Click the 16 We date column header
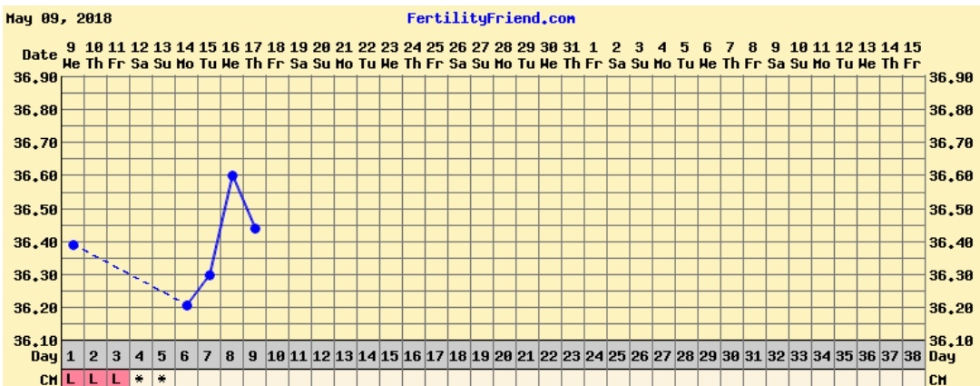The width and height of the screenshot is (980, 386). coord(230,55)
